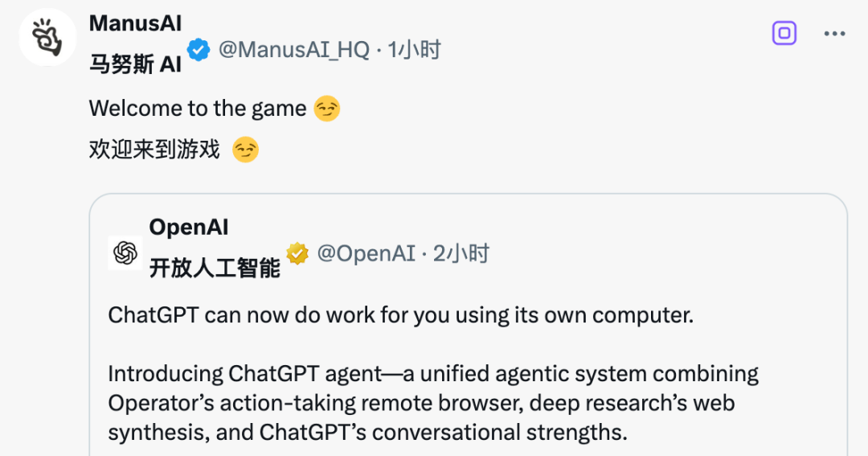Click the translated 欢迎来到游戏 text
Image resolution: width=868 pixels, height=456 pixels.
(154, 150)
